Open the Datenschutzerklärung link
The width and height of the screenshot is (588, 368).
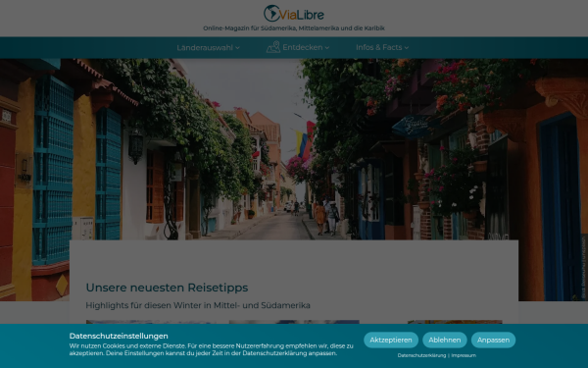pos(421,355)
